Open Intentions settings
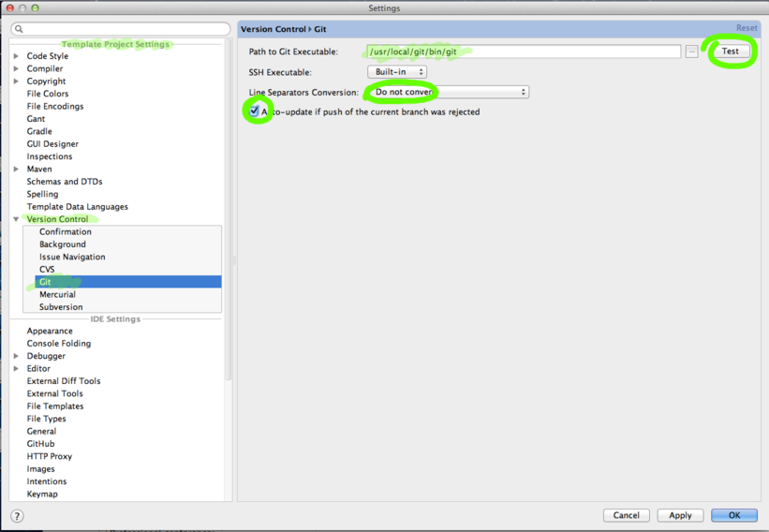769x532 pixels. [47, 481]
